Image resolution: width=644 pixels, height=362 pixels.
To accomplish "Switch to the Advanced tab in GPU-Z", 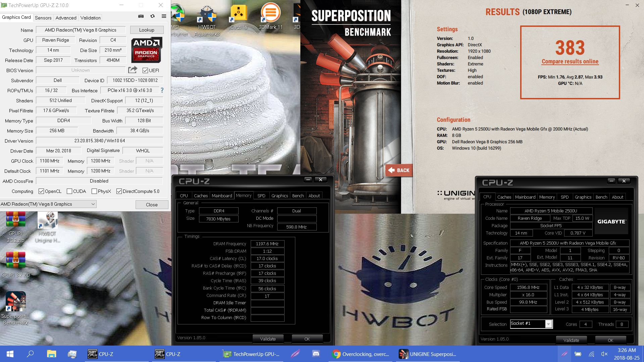I will click(66, 18).
